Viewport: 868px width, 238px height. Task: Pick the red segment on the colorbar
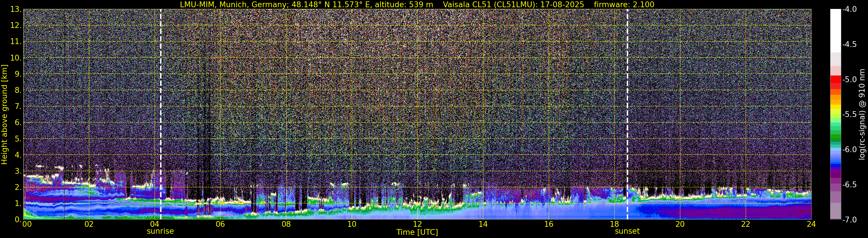tap(836, 80)
